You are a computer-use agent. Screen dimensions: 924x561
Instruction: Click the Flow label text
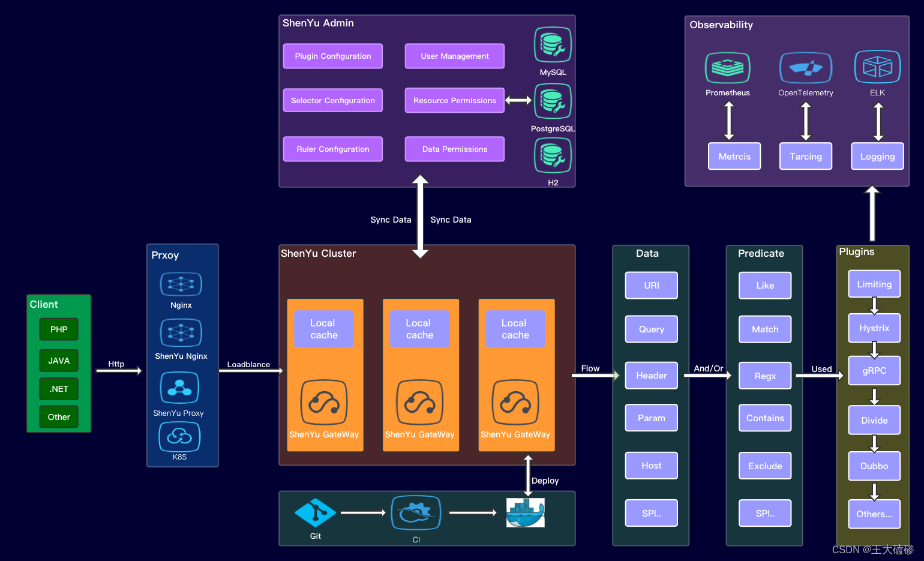pos(590,368)
